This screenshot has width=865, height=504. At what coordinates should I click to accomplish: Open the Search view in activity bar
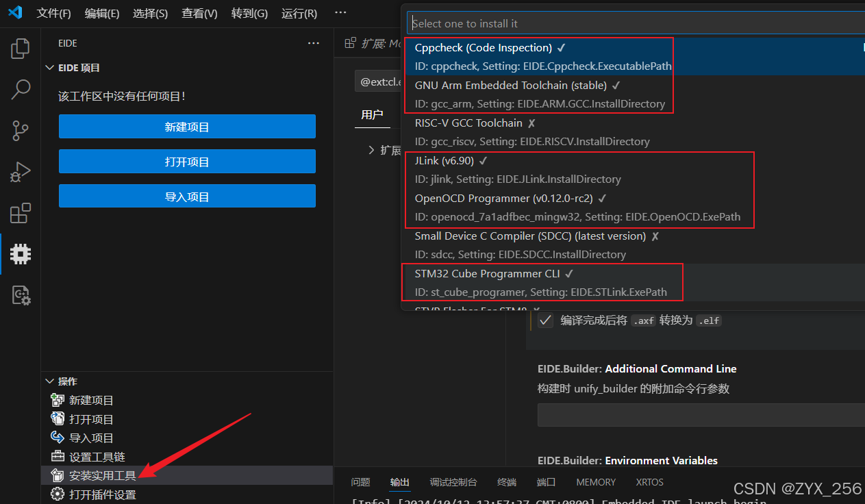pos(21,90)
